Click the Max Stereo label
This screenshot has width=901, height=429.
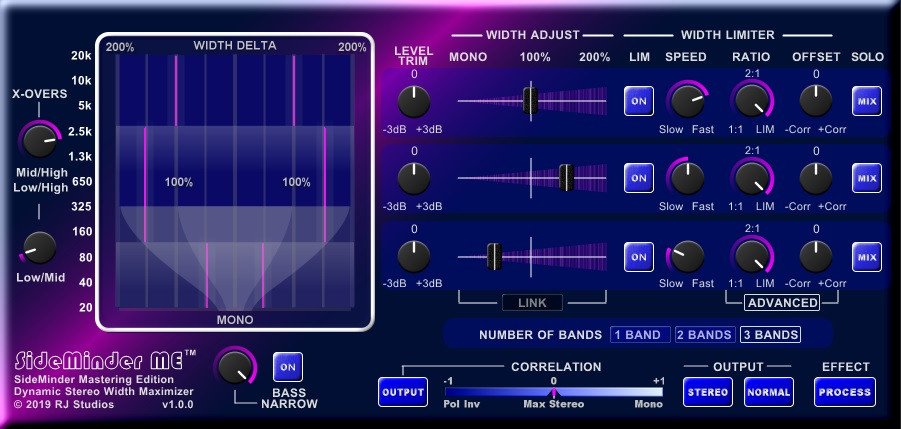553,404
